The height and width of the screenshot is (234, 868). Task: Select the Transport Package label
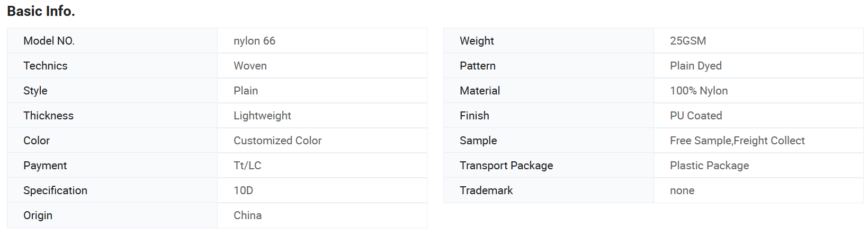pos(506,166)
